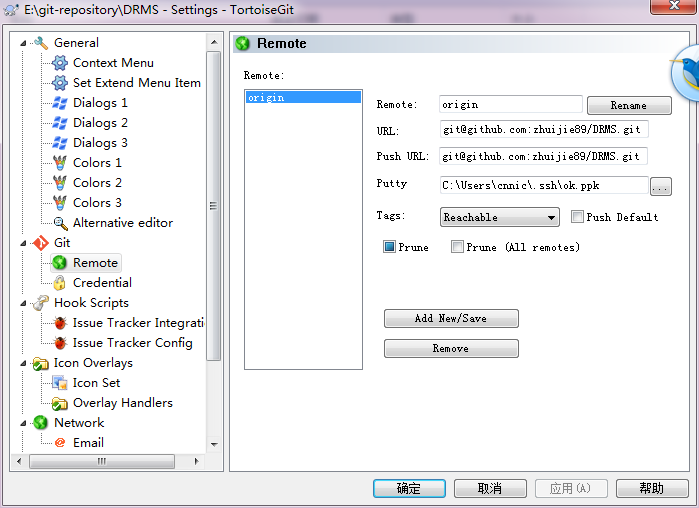The width and height of the screenshot is (699, 508).
Task: Click the Colors 3 palette icon
Action: [x=60, y=203]
